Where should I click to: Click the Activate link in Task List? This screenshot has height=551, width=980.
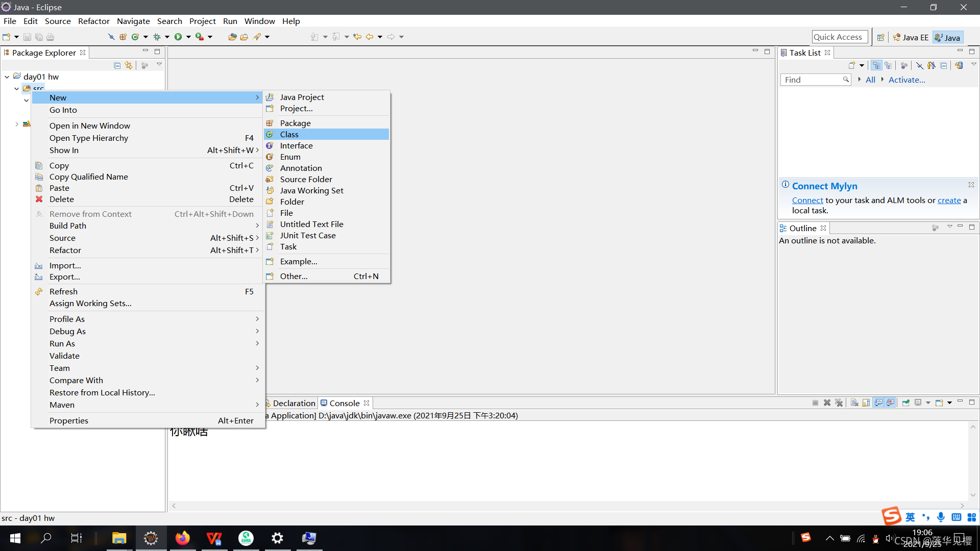click(906, 80)
